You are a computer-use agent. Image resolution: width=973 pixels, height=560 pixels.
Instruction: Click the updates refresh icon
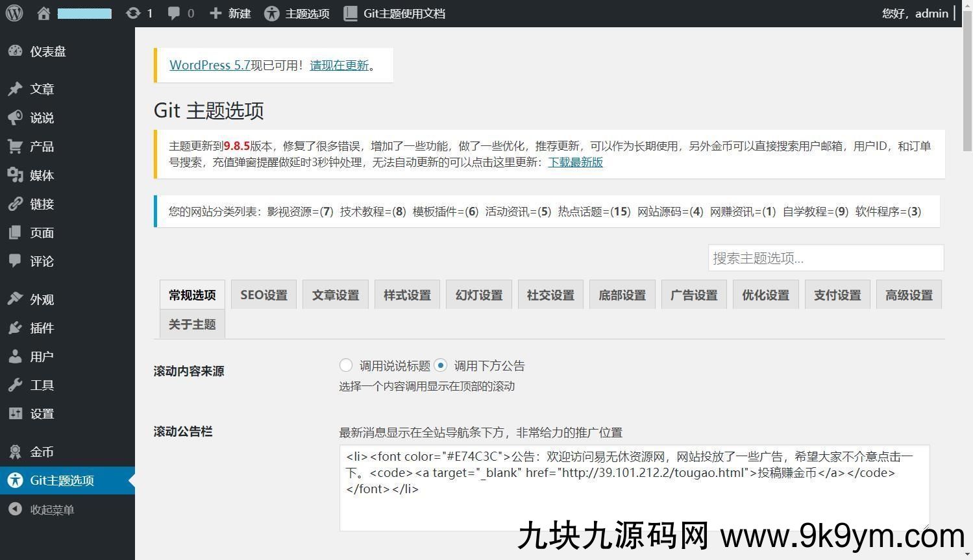pyautogui.click(x=133, y=13)
